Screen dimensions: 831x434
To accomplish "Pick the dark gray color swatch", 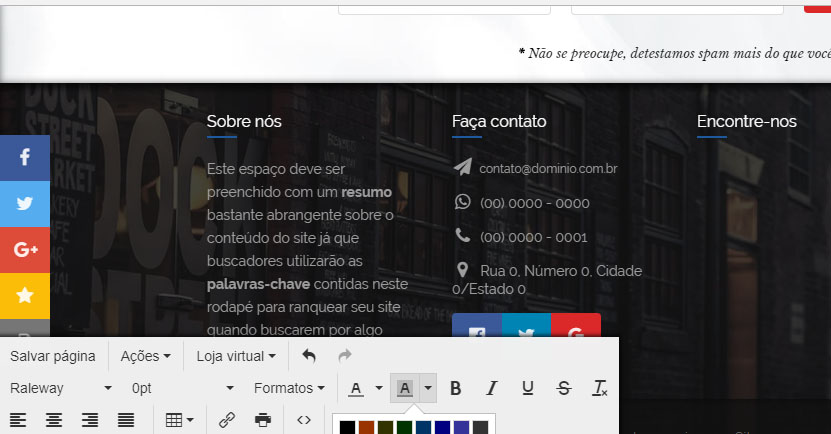I will coord(481,428).
